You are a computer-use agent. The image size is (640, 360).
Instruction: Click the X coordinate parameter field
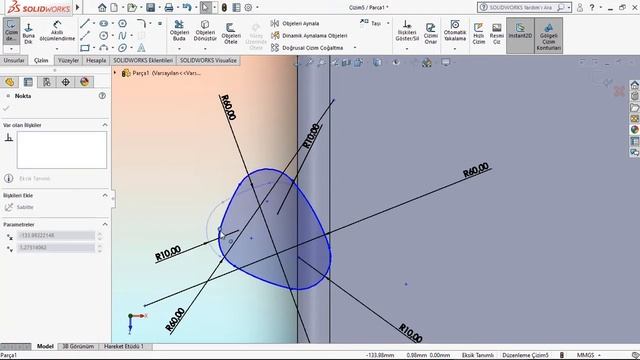click(x=56, y=236)
